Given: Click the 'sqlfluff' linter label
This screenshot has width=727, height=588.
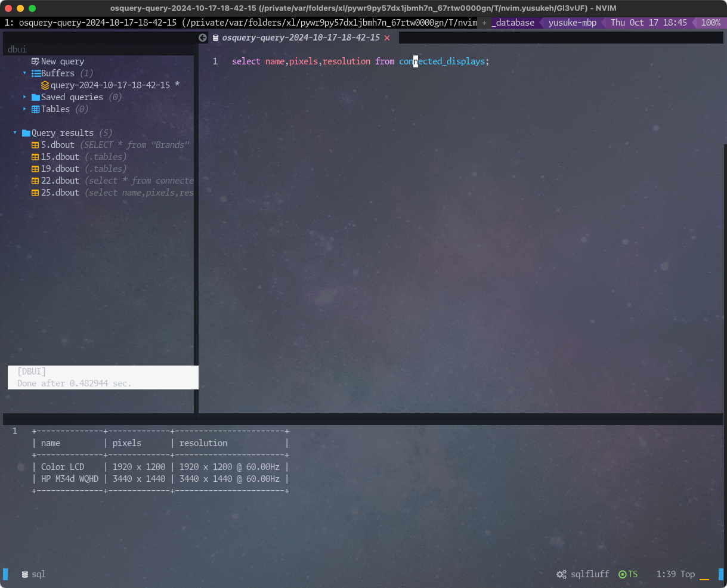Looking at the screenshot, I should click(x=590, y=574).
